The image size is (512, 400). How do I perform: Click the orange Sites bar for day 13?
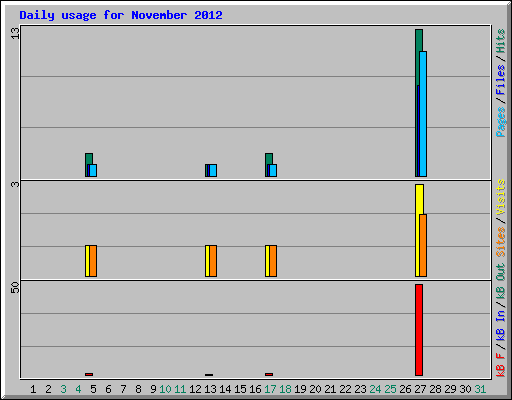[x=213, y=261]
